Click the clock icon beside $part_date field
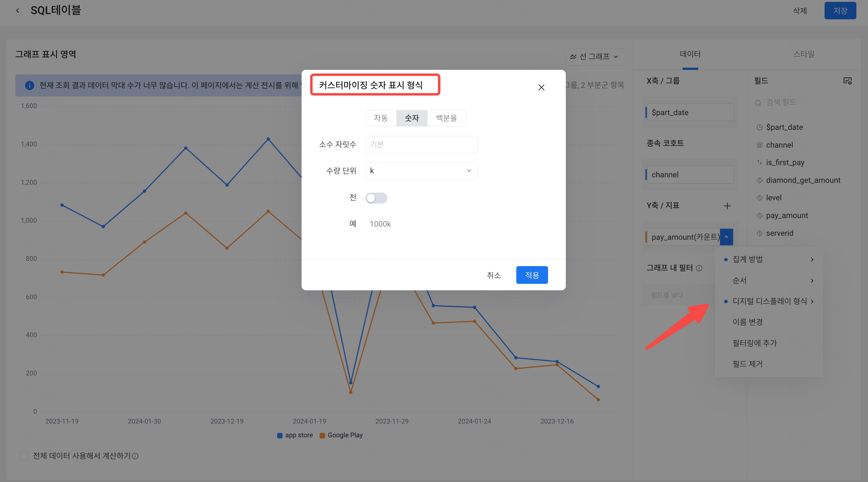This screenshot has width=868, height=482. point(759,127)
